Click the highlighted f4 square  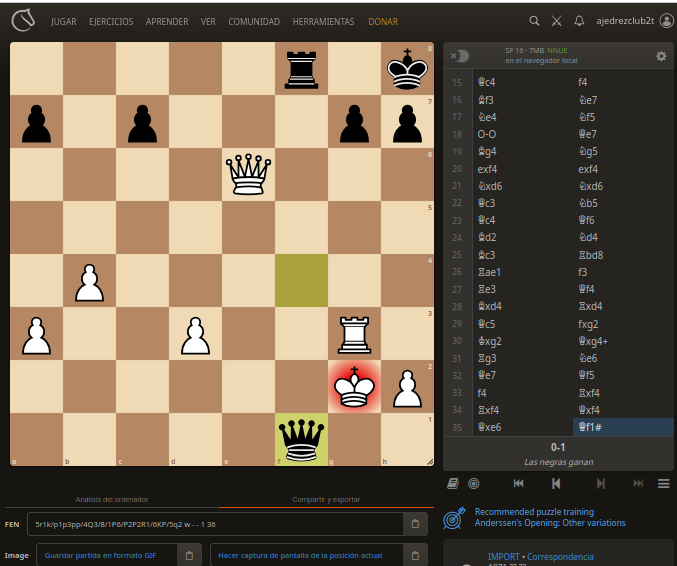(x=301, y=281)
